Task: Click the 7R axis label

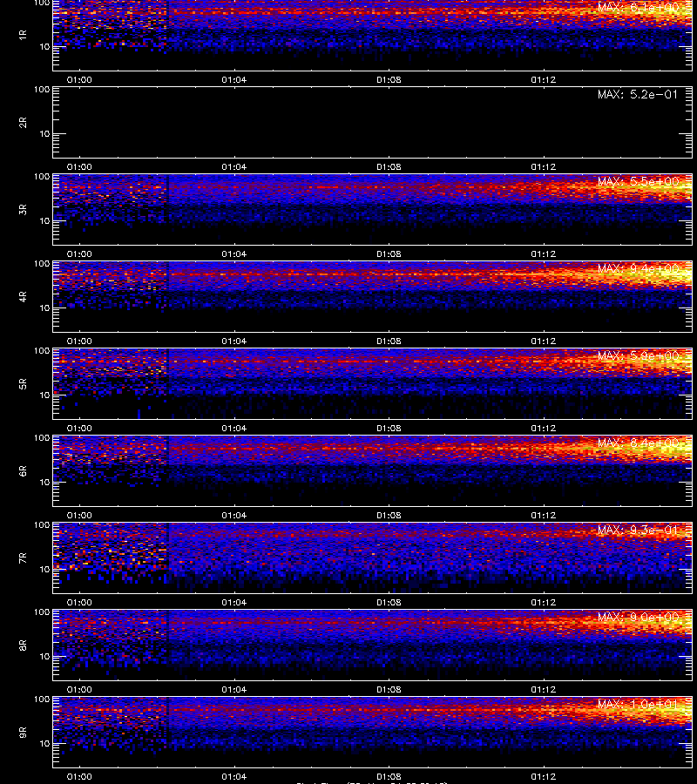Action: tap(23, 558)
